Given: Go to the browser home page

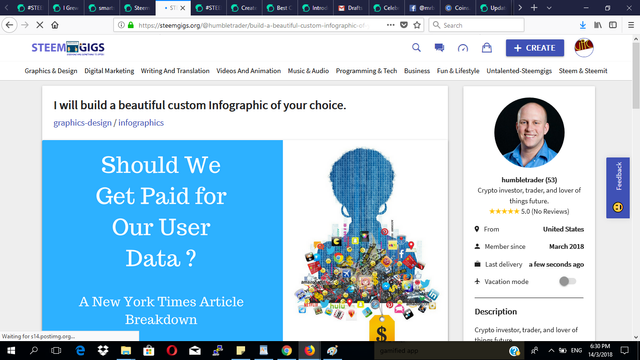Looking at the screenshot, I should tap(55, 25).
